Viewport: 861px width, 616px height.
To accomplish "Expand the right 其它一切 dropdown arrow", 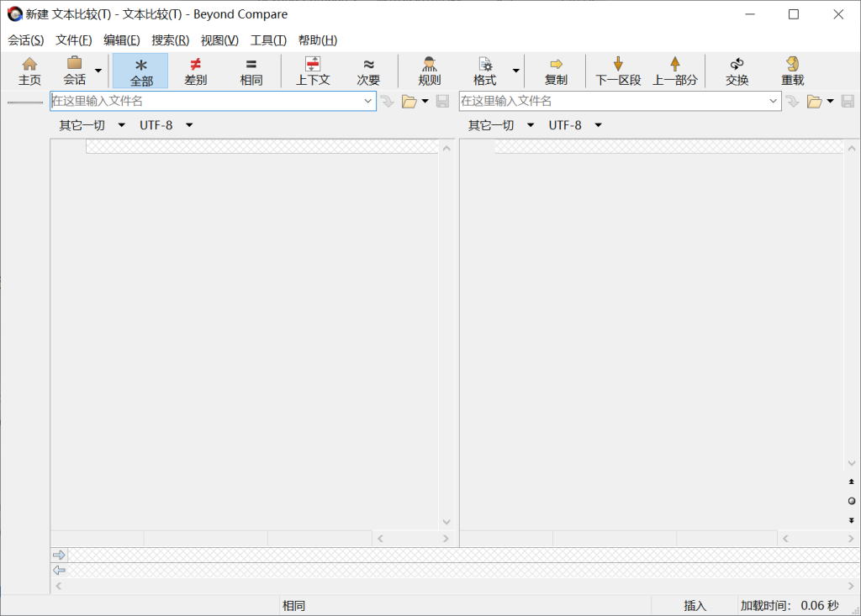I will tap(531, 125).
